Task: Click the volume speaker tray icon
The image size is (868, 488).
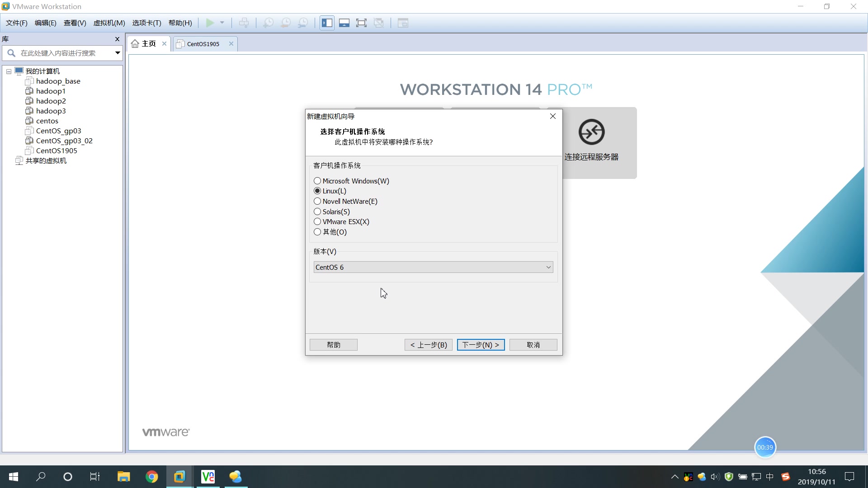Action: click(715, 477)
